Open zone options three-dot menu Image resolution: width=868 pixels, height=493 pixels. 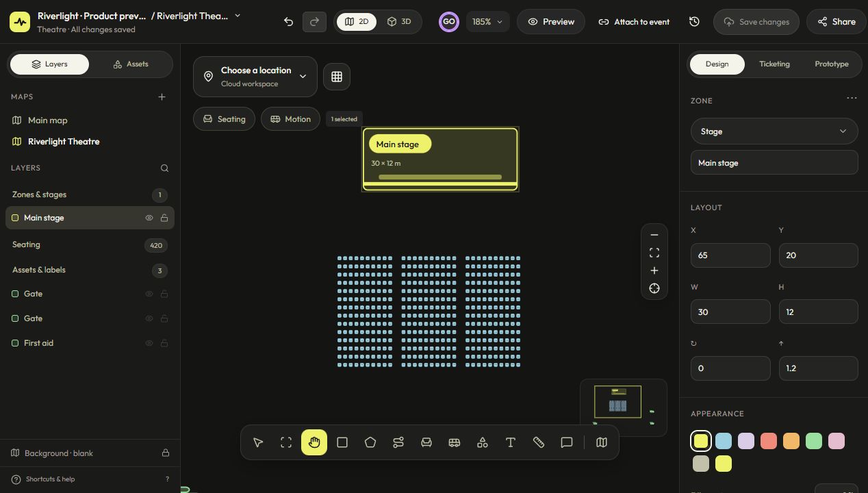[852, 98]
